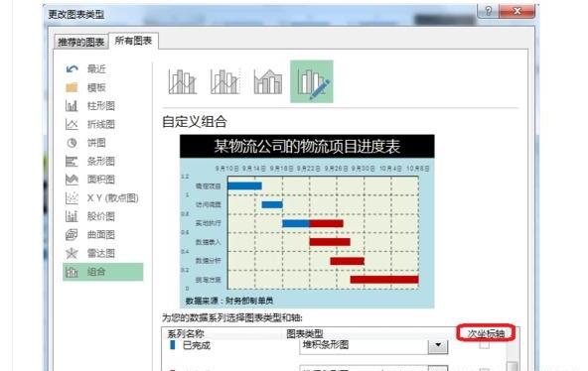Click the Gantt chart preview thumbnail
Viewport: 588px width, 371px height.
pos(307,221)
